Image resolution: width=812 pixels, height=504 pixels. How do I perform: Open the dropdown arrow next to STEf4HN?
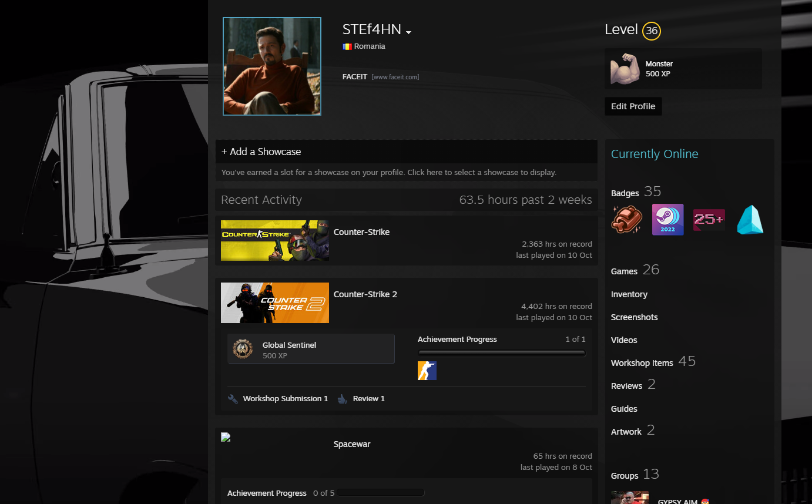point(408,32)
